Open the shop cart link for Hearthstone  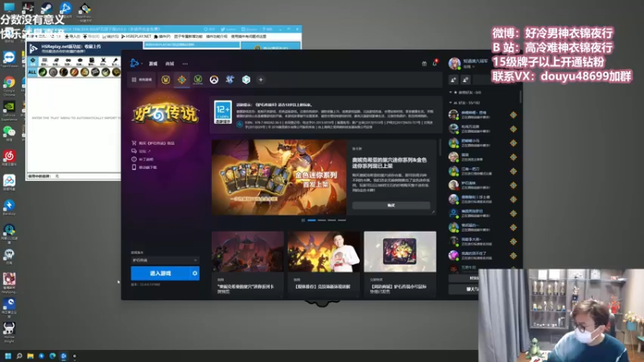(153, 143)
